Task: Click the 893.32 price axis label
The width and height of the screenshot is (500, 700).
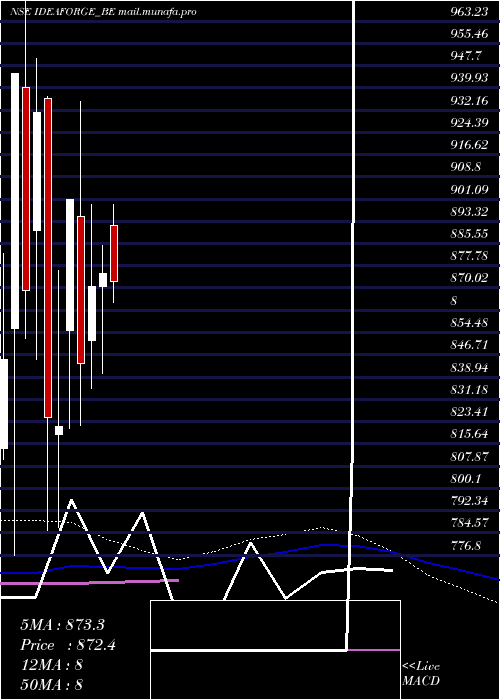Action: [x=469, y=212]
